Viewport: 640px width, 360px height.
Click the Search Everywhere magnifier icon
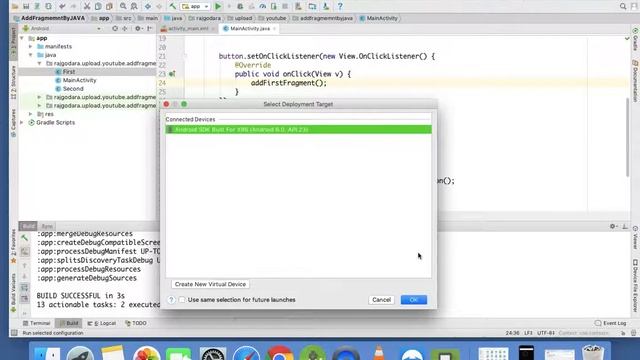click(x=623, y=6)
